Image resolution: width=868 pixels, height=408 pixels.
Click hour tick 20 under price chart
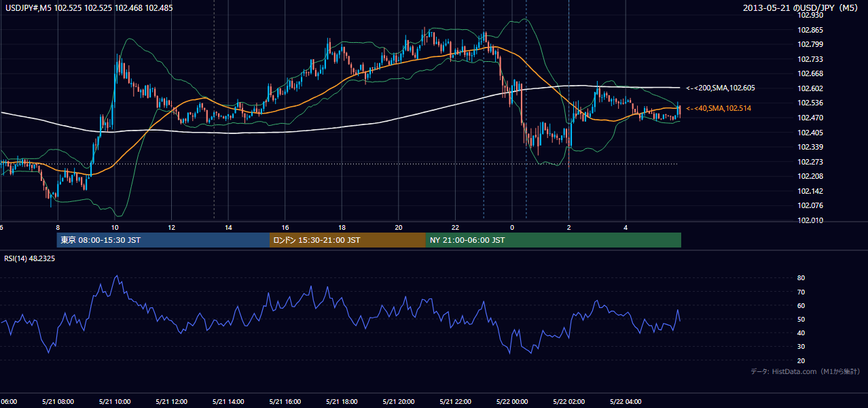click(x=399, y=227)
